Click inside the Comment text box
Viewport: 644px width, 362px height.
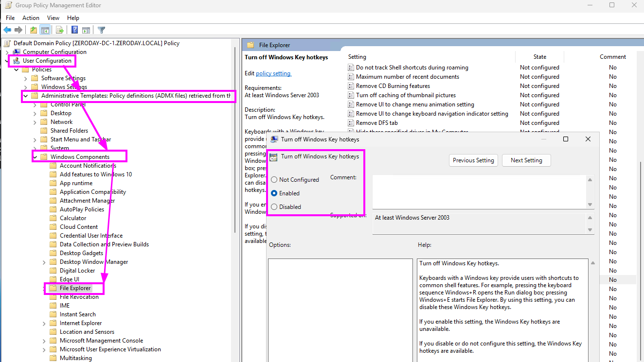pos(479,191)
